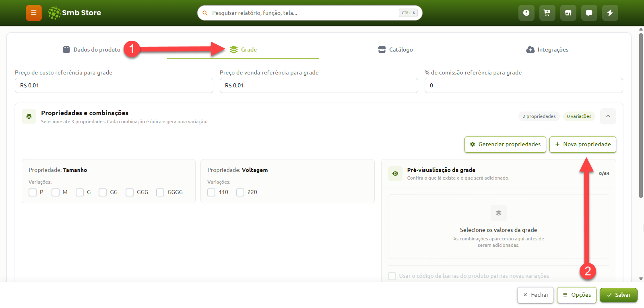644x308 pixels.
Task: Click the green Salvar button
Action: (x=619, y=295)
